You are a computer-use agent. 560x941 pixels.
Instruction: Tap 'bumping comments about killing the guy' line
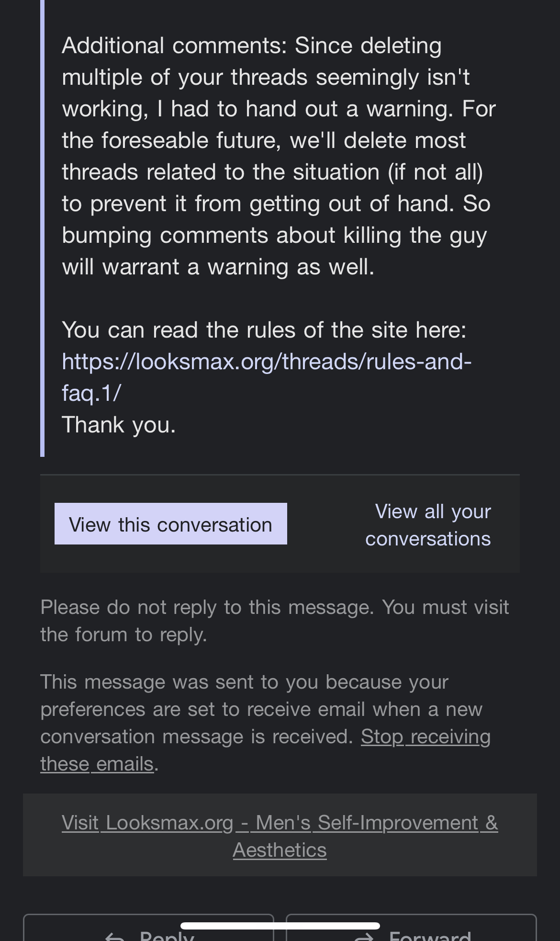click(274, 236)
